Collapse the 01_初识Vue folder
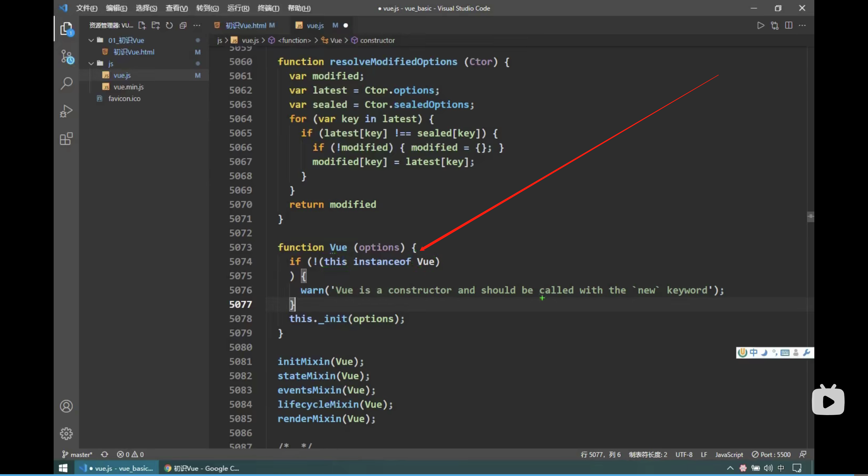The height and width of the screenshot is (476, 868). click(91, 40)
